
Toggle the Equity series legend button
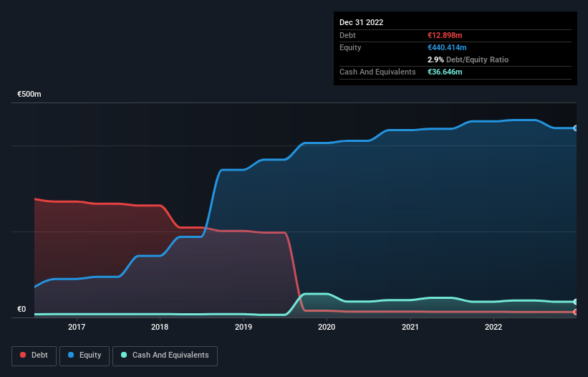85,355
